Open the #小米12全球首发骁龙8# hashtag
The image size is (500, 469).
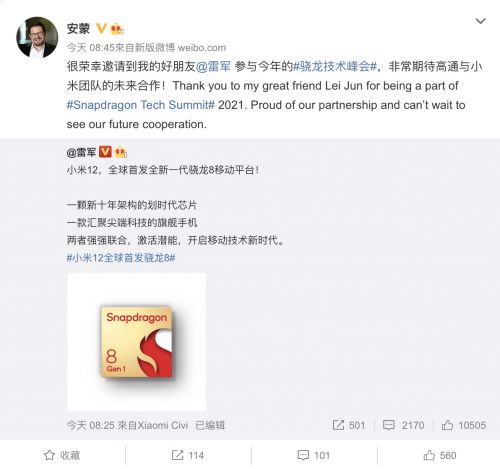(x=121, y=258)
